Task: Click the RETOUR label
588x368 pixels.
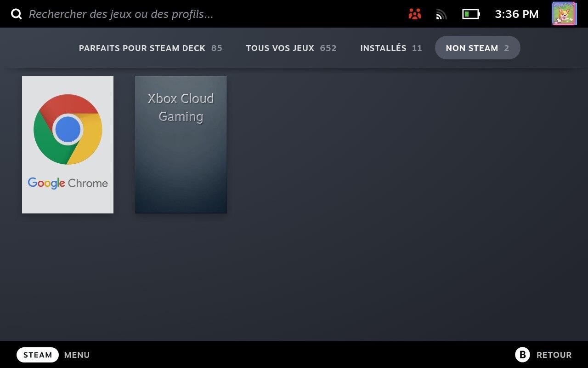Action: click(554, 355)
